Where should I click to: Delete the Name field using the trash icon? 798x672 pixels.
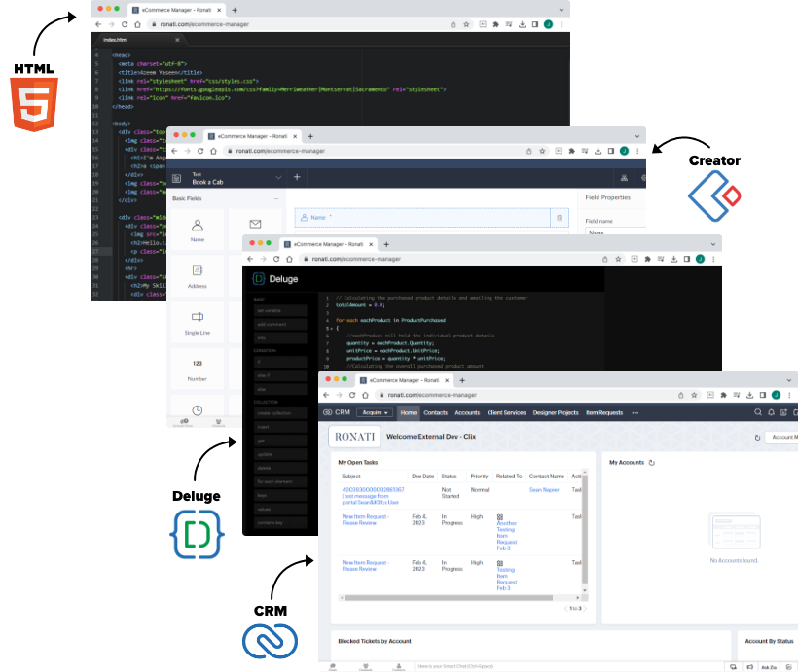pos(560,218)
